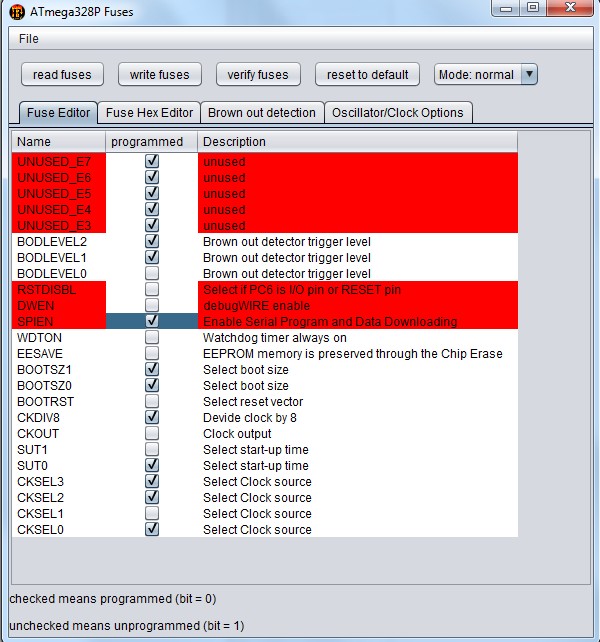Click reset to default button

tap(367, 75)
